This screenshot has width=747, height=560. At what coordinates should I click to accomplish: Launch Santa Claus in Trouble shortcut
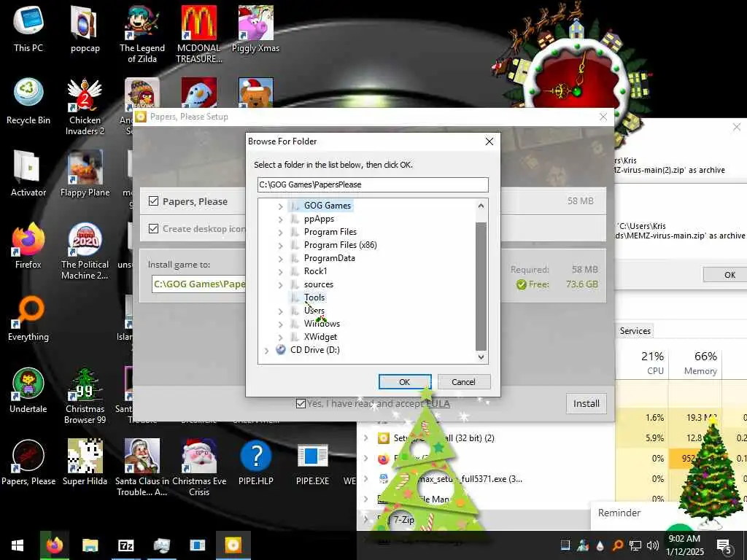click(142, 467)
